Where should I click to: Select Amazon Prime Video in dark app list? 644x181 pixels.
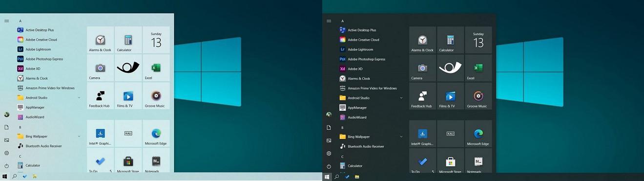pyautogui.click(x=371, y=88)
